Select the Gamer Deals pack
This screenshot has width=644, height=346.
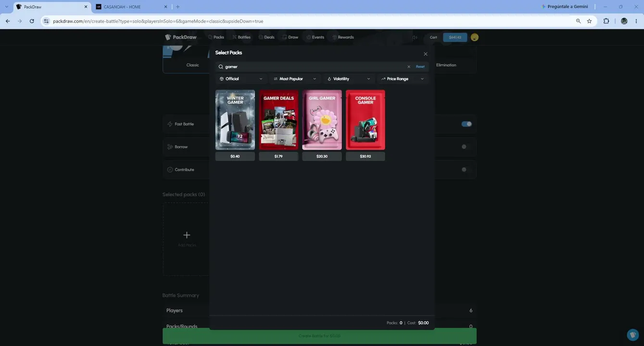pos(278,120)
